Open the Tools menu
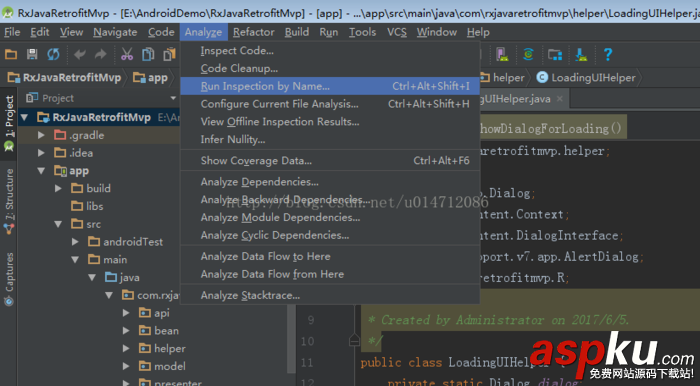 [362, 32]
